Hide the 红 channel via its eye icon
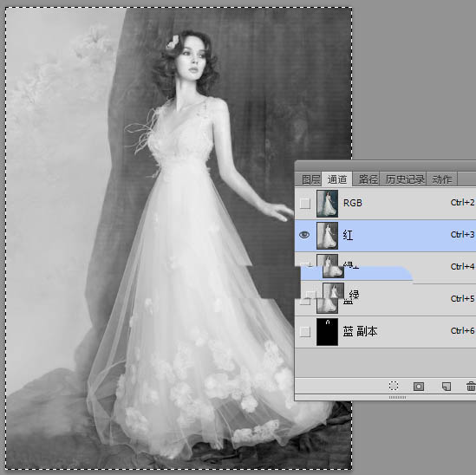 [x=304, y=235]
